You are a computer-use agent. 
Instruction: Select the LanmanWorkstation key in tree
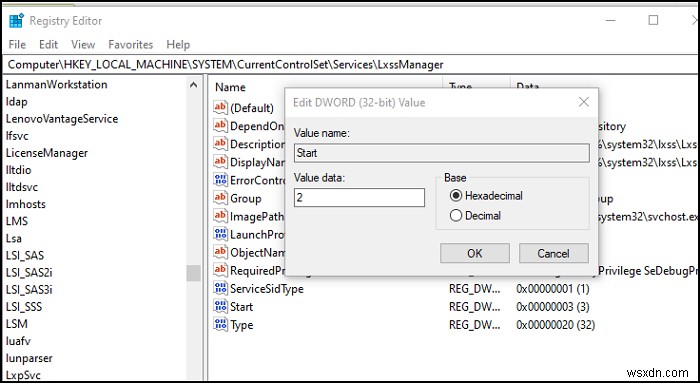point(56,84)
